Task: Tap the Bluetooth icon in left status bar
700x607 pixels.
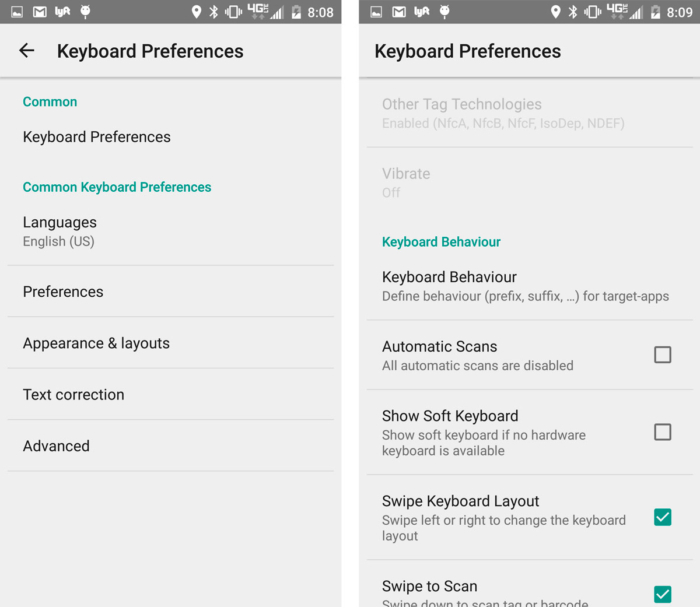Action: point(213,12)
